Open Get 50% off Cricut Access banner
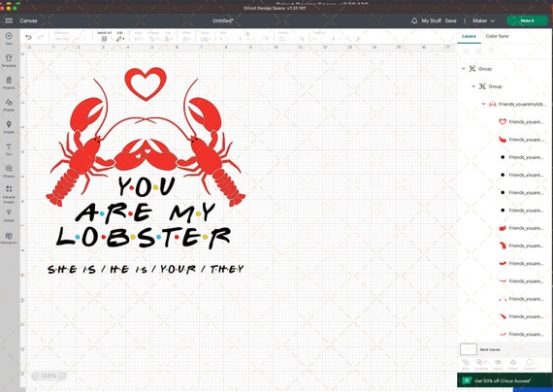 (x=504, y=380)
